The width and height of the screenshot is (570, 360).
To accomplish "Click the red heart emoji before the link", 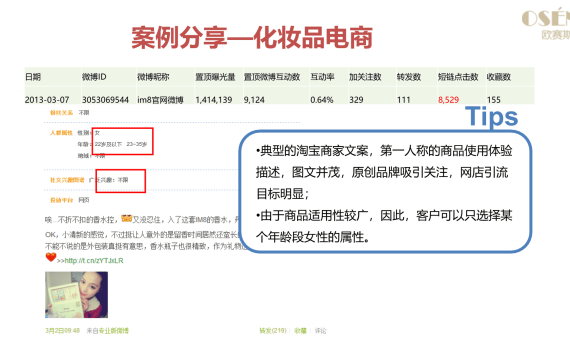I will coord(51,257).
